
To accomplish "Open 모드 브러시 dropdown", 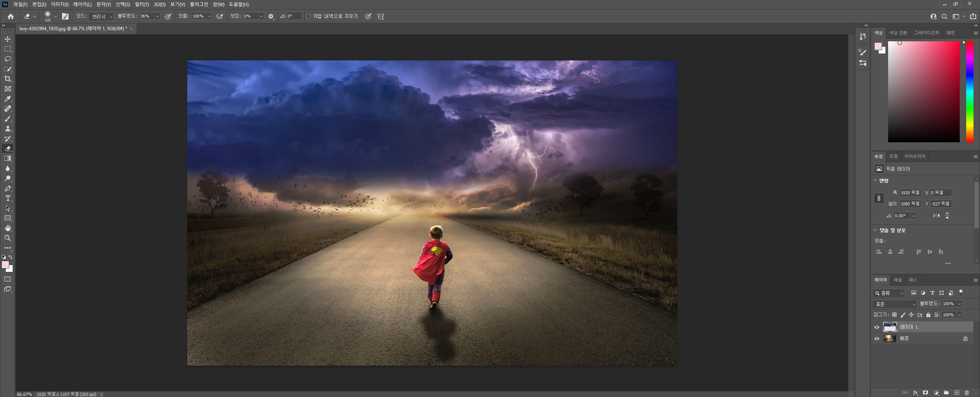I will click(101, 16).
